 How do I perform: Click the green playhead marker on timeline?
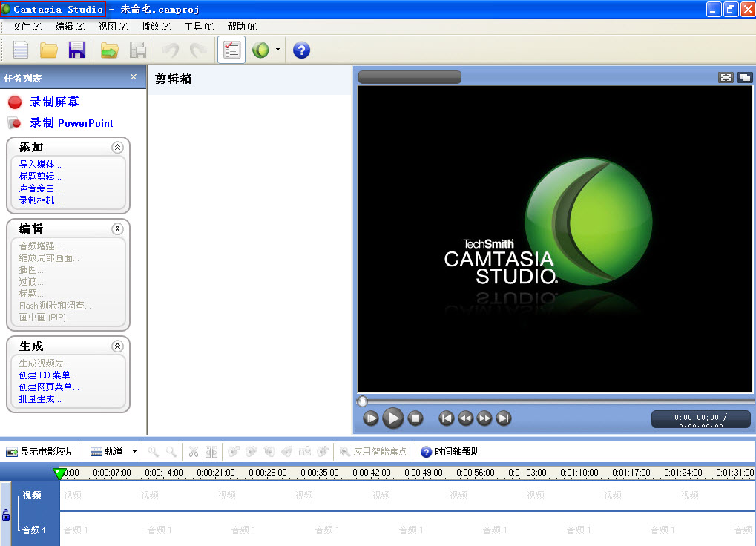60,473
